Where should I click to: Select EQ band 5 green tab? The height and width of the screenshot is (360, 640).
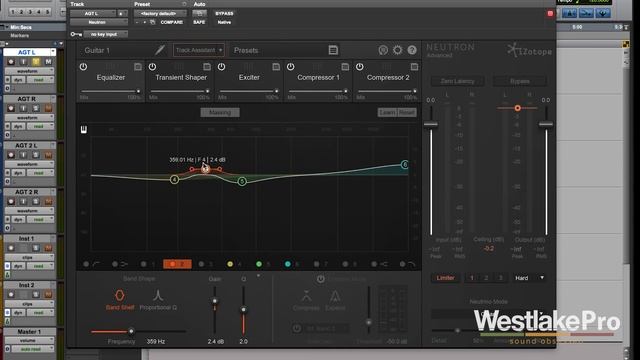point(263,264)
